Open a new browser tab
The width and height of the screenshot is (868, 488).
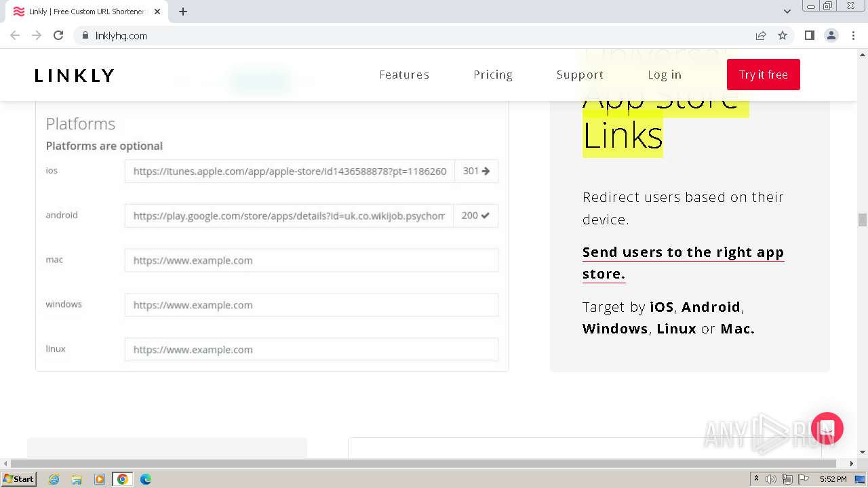[x=183, y=12]
